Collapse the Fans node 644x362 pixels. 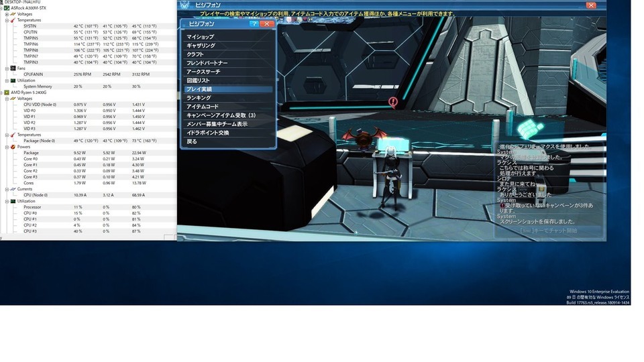(x=7, y=68)
